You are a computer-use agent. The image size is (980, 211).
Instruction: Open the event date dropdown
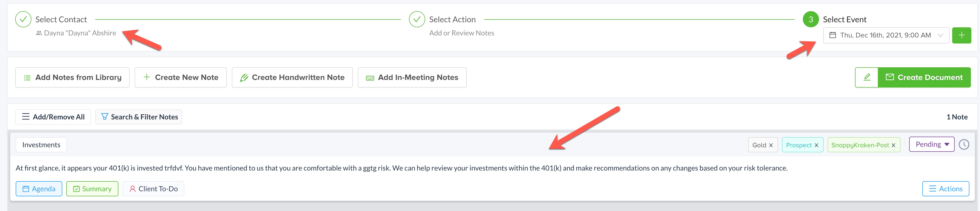(x=885, y=35)
